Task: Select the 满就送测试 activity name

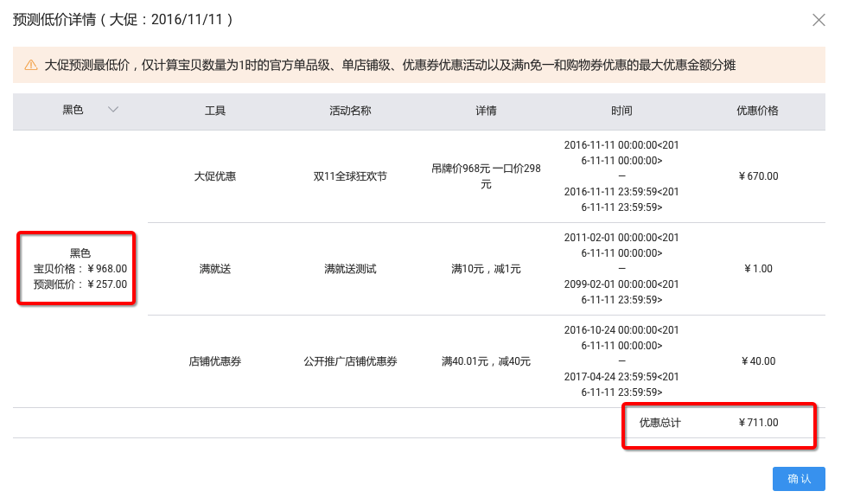Action: click(x=350, y=269)
